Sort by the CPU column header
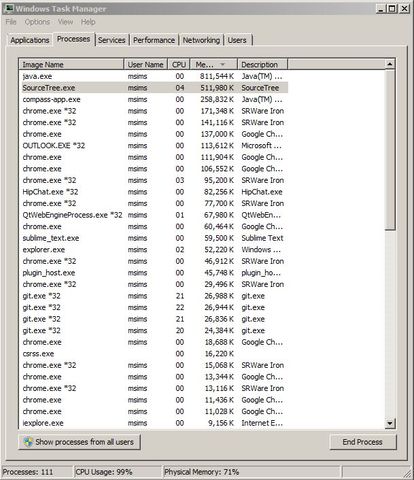This screenshot has height=480, width=414. click(179, 64)
